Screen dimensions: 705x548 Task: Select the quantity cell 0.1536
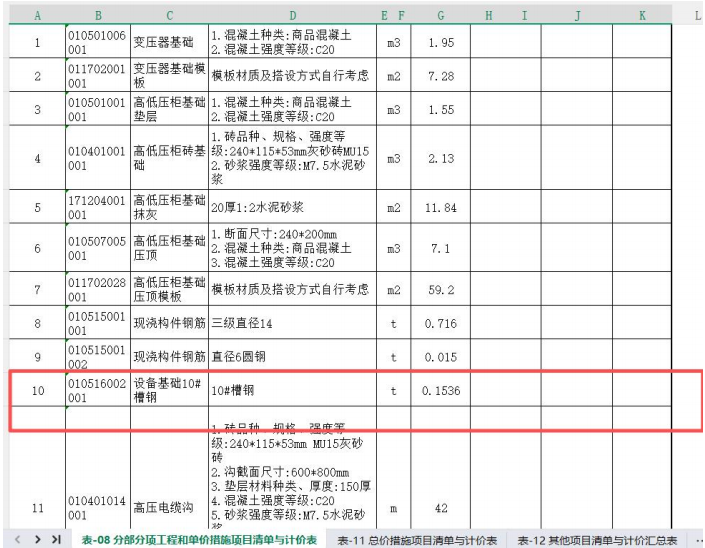point(441,391)
